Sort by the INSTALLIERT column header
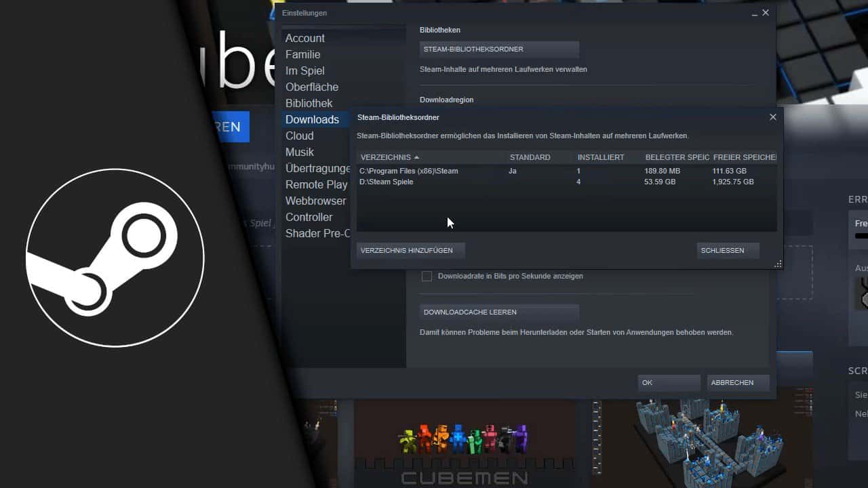 tap(601, 157)
